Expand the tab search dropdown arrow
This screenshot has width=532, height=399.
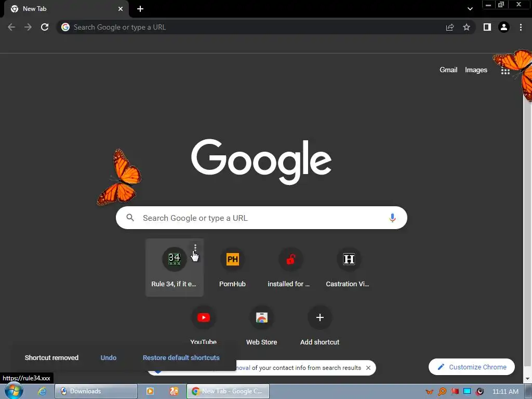click(470, 9)
